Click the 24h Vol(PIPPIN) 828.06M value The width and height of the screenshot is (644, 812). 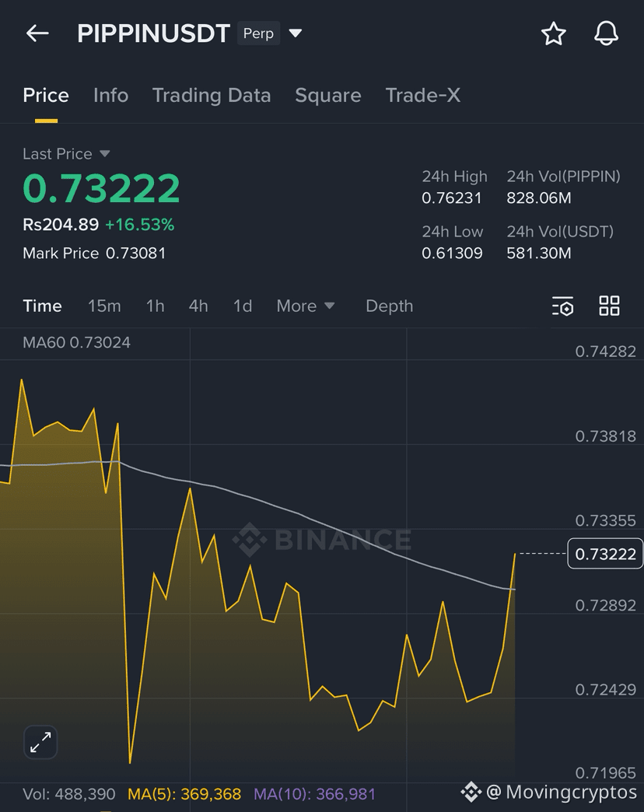point(539,198)
